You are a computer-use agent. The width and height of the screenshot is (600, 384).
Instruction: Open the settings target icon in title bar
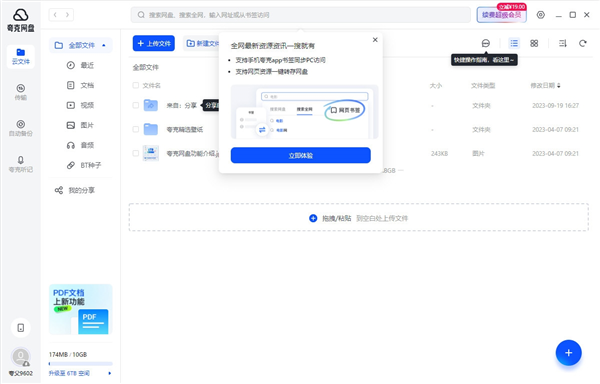coord(540,15)
